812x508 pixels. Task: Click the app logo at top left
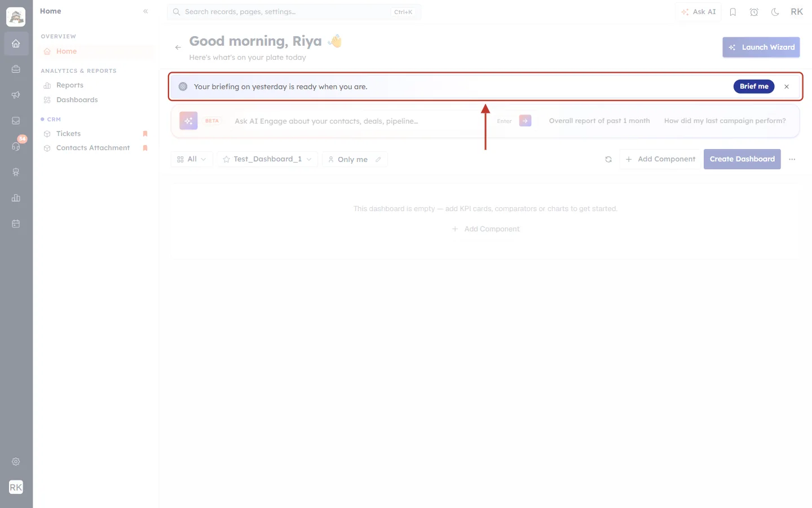(16, 17)
